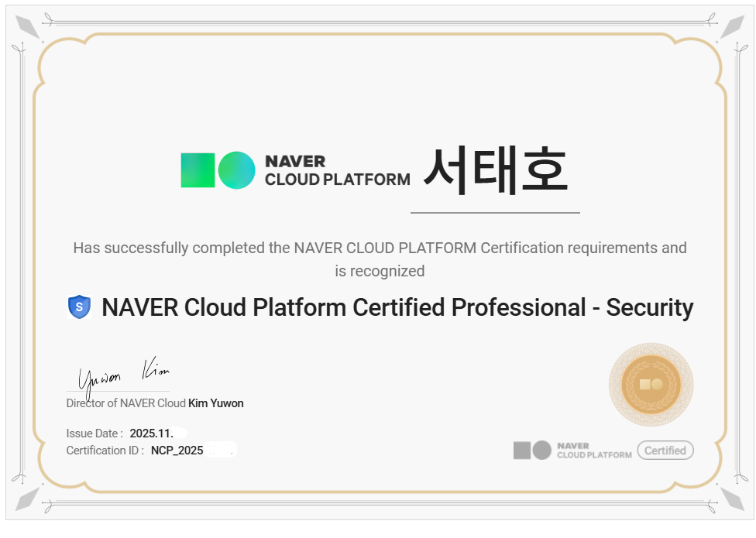Click the Director of NAVER Cloud label

tap(125, 403)
